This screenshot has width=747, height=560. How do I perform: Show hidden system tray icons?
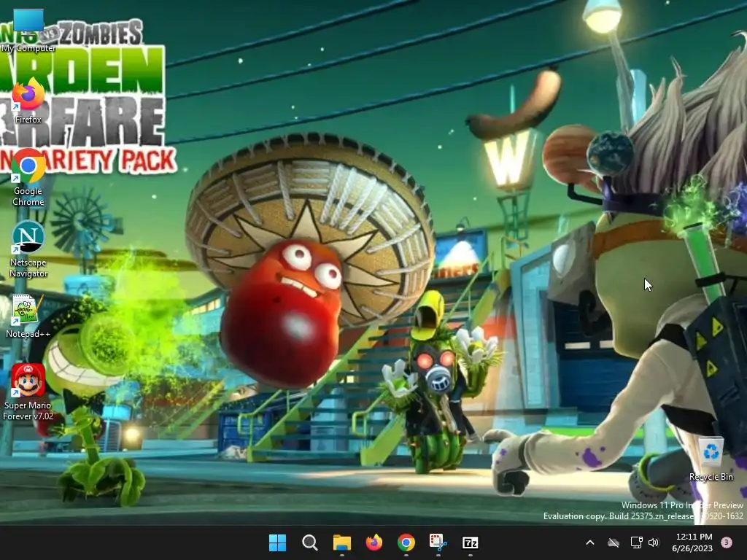pos(589,542)
